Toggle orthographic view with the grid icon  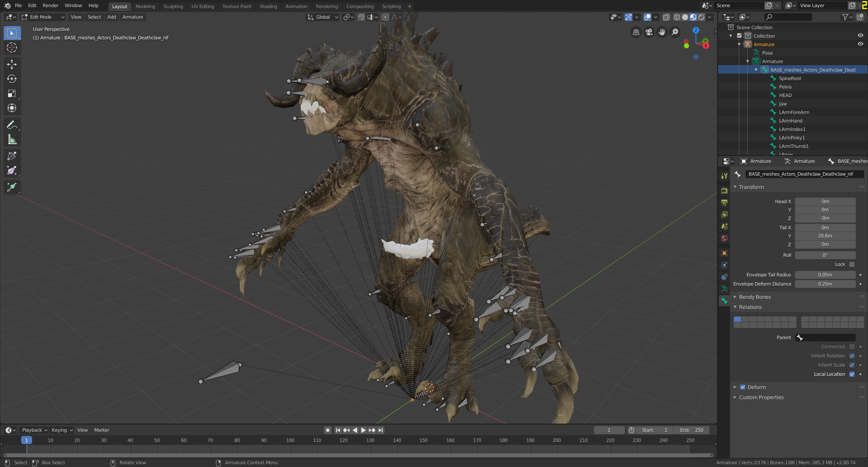pyautogui.click(x=636, y=32)
